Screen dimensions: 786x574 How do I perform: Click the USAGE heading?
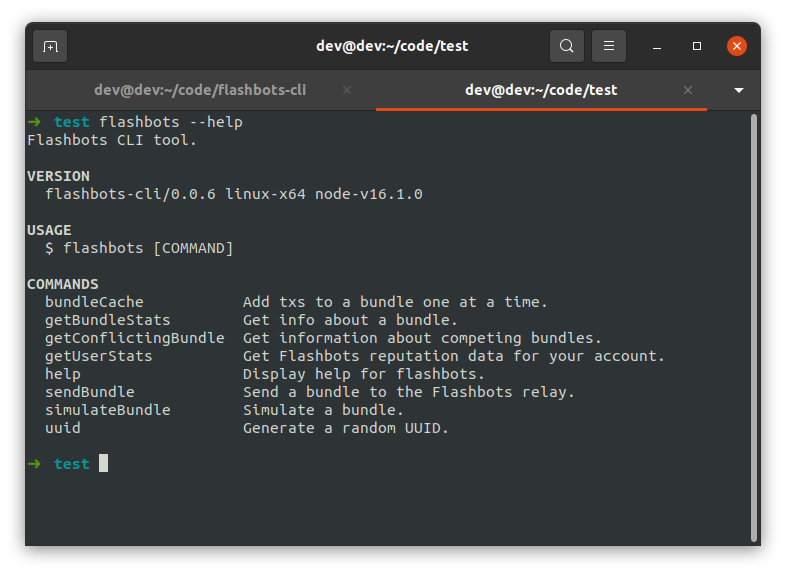[x=49, y=231]
